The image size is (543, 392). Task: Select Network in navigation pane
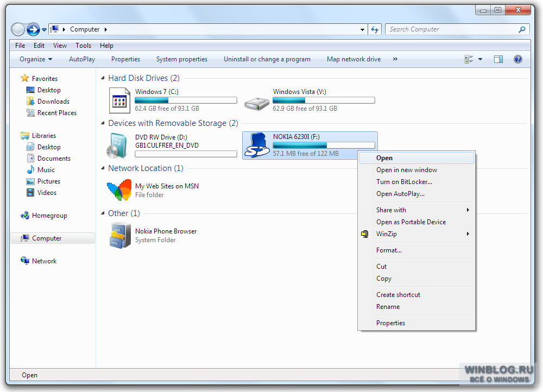point(44,261)
